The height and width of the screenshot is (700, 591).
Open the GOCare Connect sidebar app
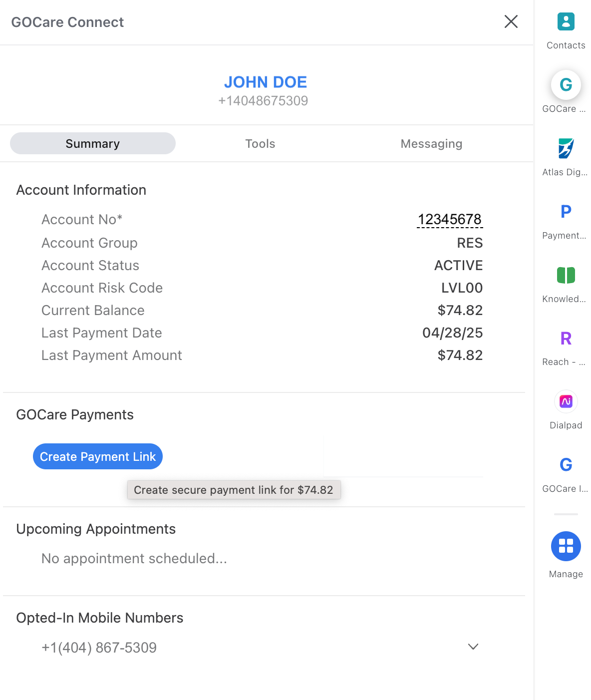(566, 85)
